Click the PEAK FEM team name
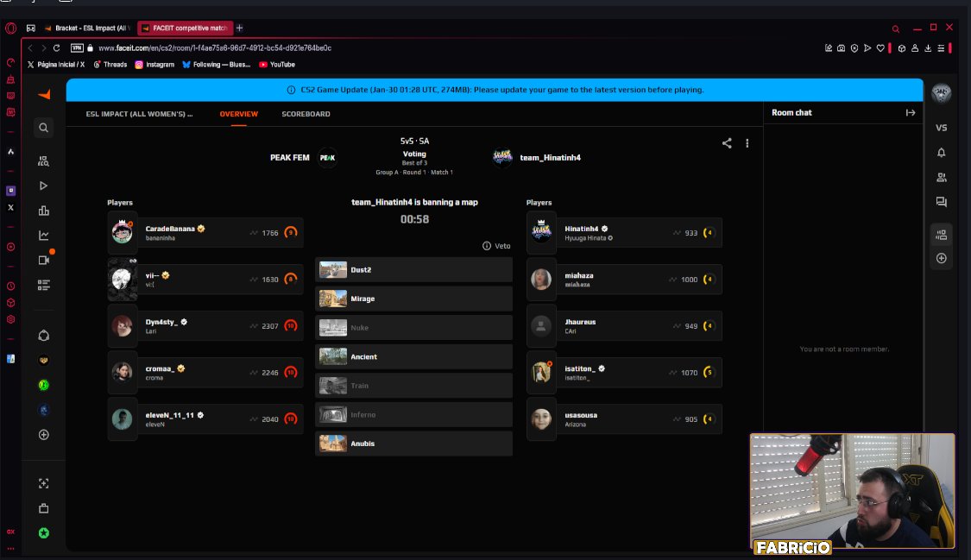 289,158
